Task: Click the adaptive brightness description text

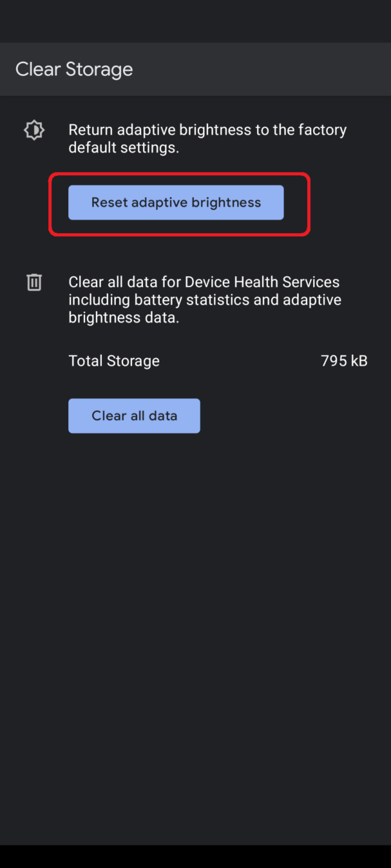Action: click(208, 138)
